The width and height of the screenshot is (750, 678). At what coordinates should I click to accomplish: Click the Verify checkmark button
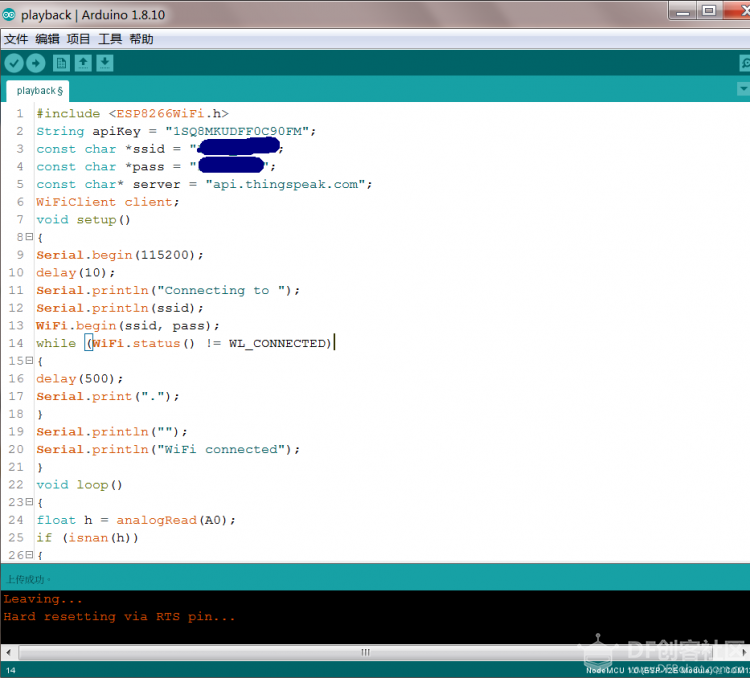(x=14, y=63)
